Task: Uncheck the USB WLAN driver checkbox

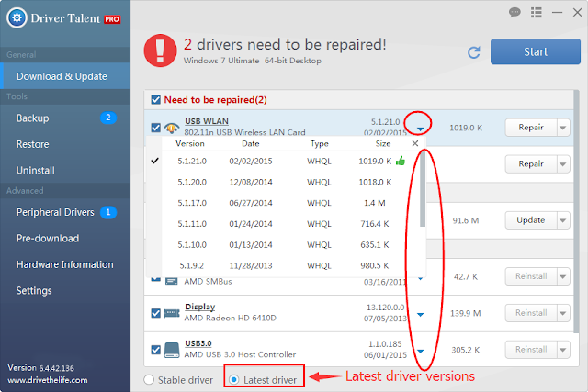Action: (x=155, y=128)
